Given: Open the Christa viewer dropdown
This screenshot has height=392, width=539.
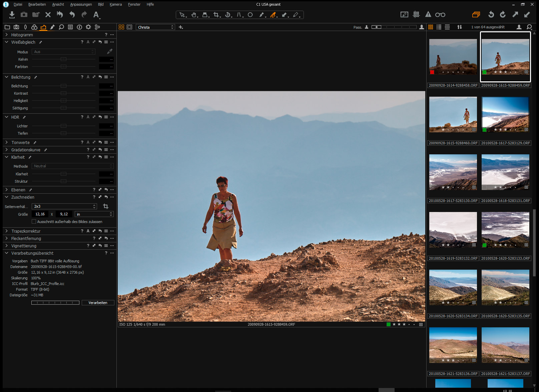Looking at the screenshot, I should 155,27.
